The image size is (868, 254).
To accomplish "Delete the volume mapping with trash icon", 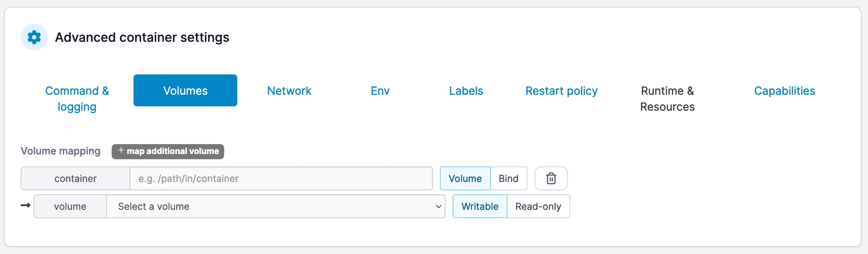I will (x=551, y=178).
